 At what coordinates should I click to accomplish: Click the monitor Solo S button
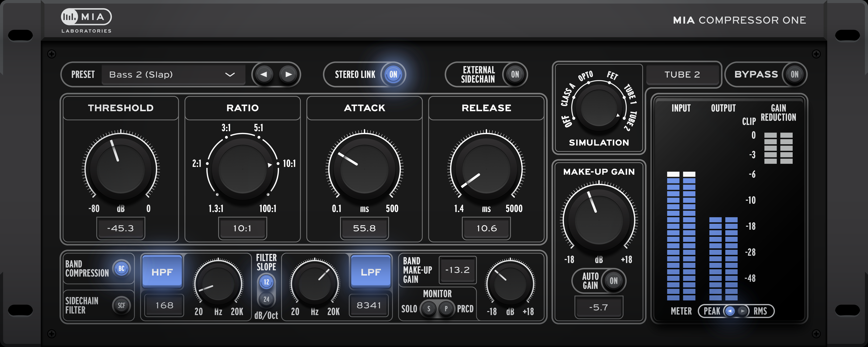coord(429,309)
